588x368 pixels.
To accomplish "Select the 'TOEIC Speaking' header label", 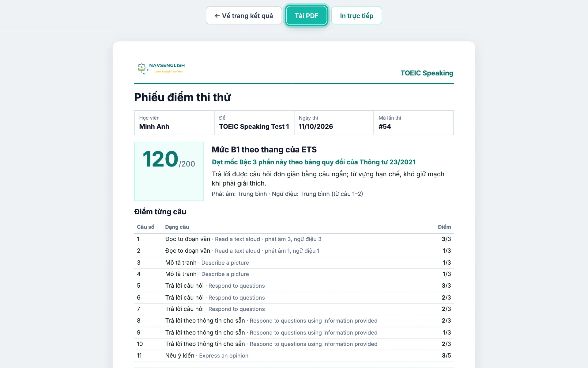I will pyautogui.click(x=427, y=73).
